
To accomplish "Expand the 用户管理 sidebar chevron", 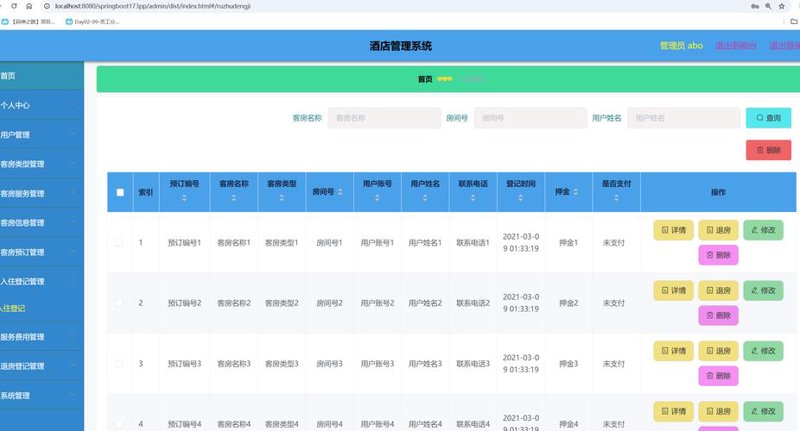I will coord(73,134).
